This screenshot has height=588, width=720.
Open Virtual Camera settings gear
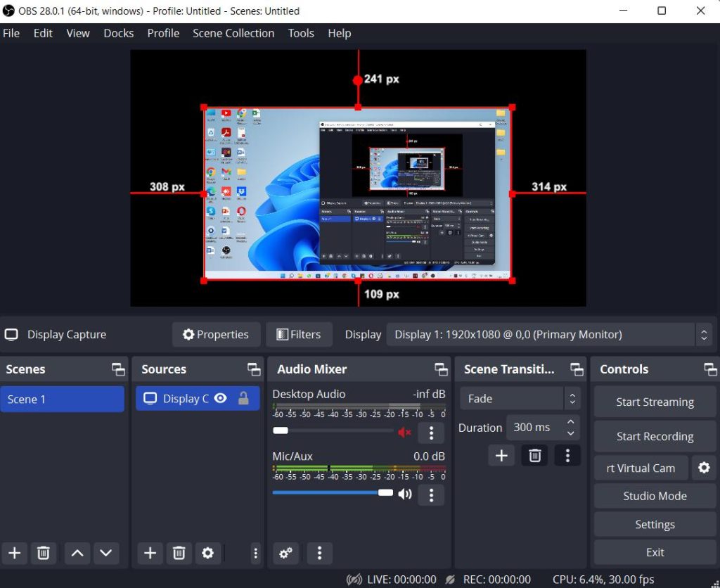click(704, 468)
